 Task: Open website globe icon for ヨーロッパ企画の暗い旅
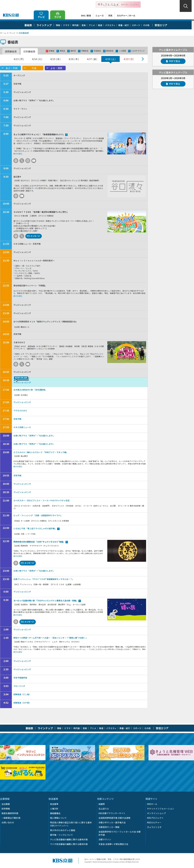(x=16, y=622)
